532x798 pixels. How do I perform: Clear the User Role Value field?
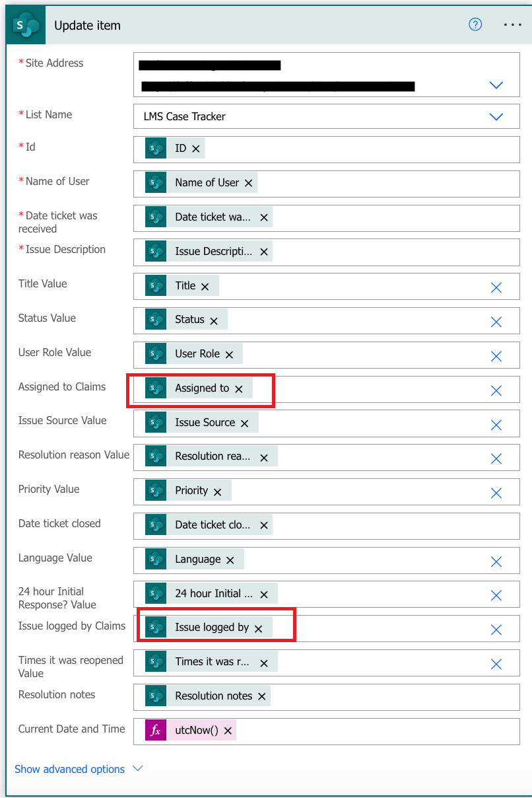pos(496,355)
